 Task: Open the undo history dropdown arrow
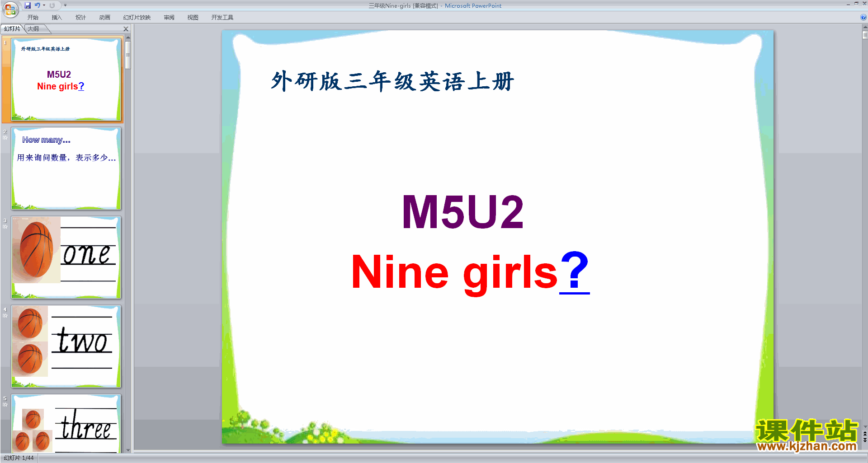(44, 5)
